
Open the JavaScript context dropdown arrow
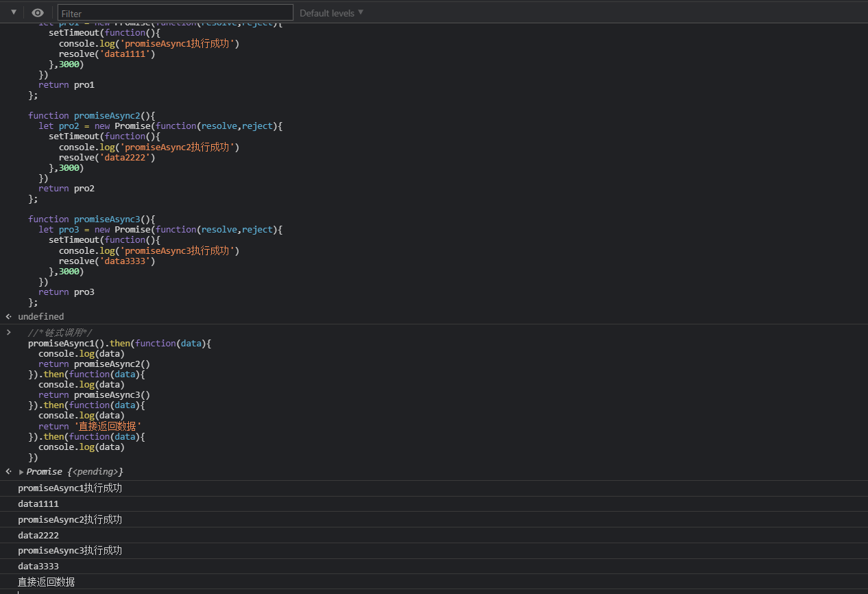point(13,12)
